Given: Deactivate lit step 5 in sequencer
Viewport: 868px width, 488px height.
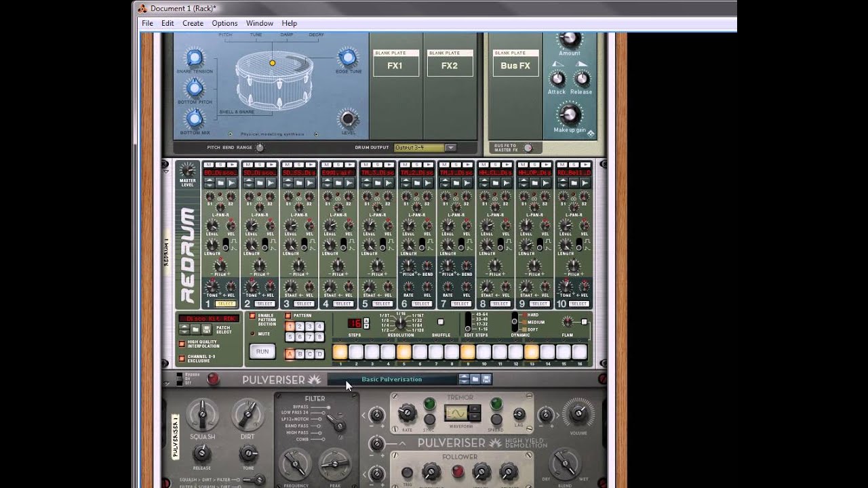Looking at the screenshot, I should [403, 352].
